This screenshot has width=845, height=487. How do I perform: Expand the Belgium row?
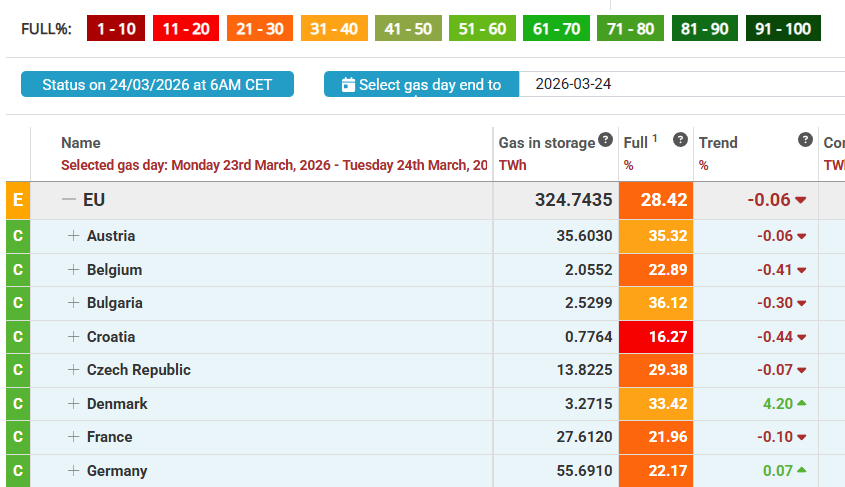click(73, 269)
